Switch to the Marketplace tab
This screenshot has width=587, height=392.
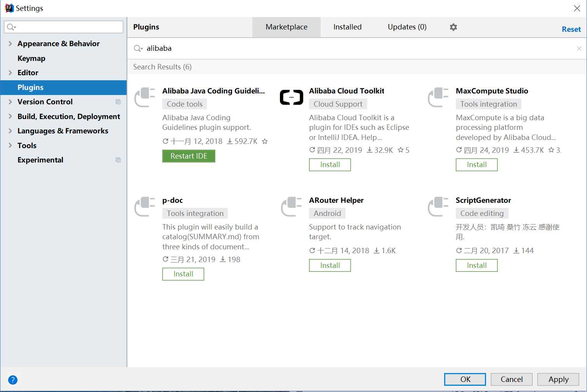click(x=287, y=27)
